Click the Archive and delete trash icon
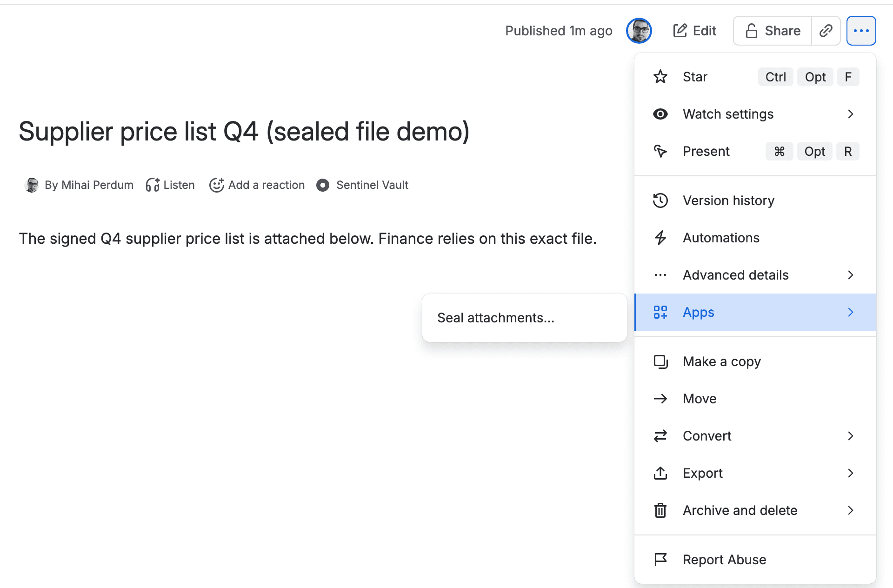This screenshot has width=893, height=588. tap(660, 510)
